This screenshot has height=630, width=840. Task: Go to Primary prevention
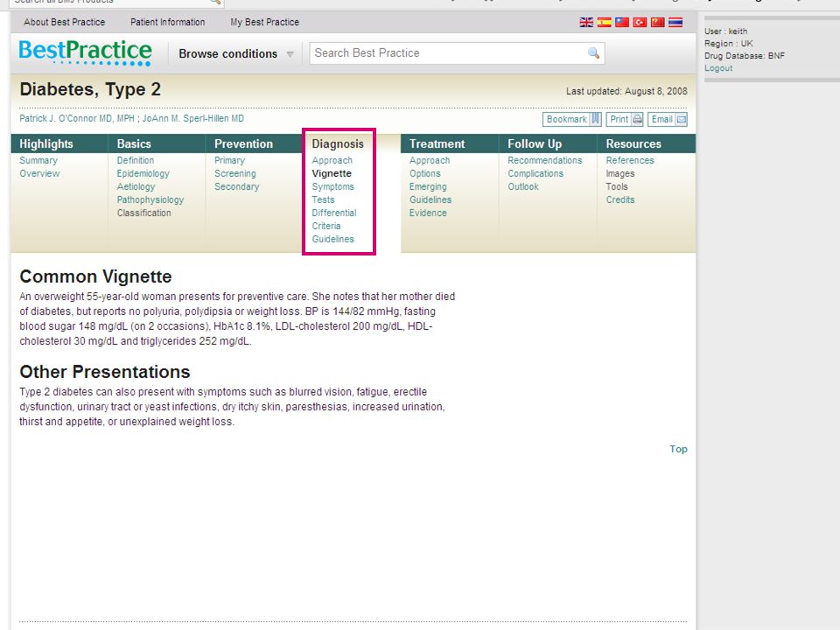pos(230,160)
